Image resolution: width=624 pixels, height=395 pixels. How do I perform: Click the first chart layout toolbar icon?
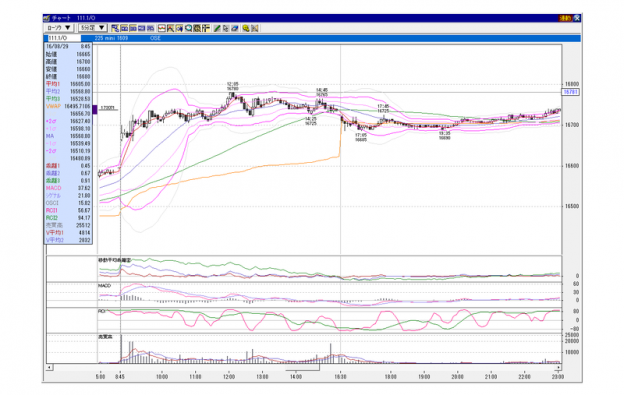click(x=115, y=28)
